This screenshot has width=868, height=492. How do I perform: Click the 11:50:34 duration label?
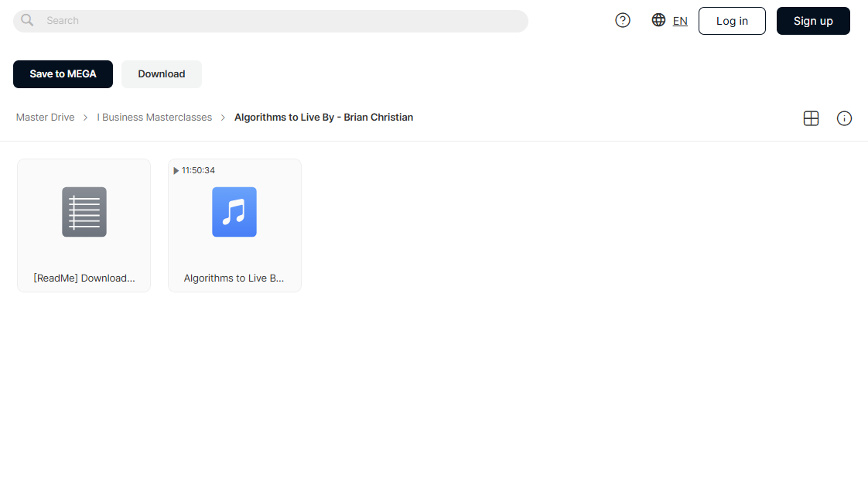pos(198,170)
